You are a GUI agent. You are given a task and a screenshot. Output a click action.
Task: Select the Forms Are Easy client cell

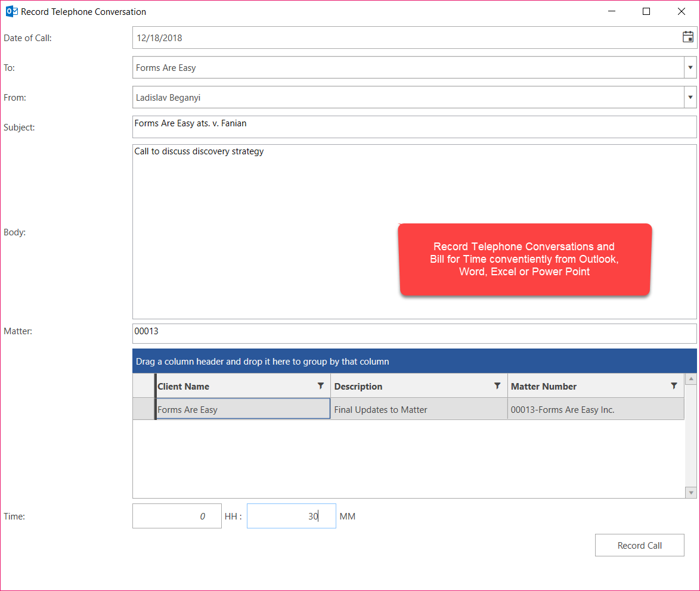[x=243, y=409]
